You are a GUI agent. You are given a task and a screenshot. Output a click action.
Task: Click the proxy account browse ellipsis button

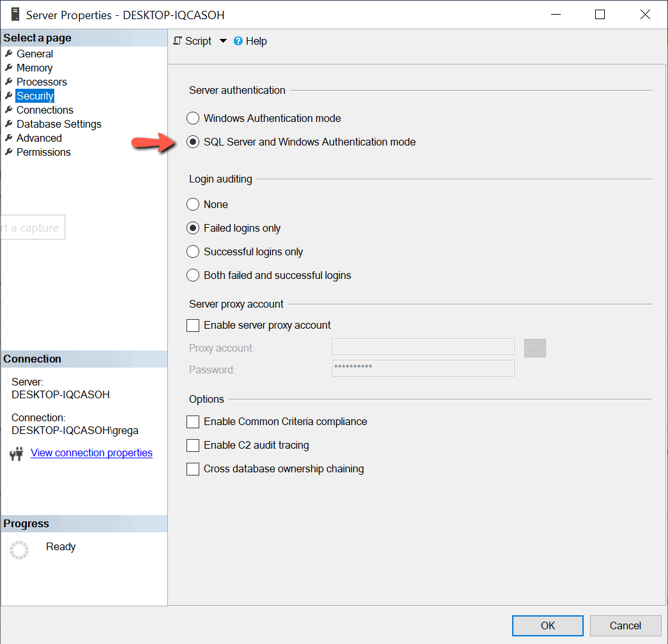pyautogui.click(x=535, y=348)
